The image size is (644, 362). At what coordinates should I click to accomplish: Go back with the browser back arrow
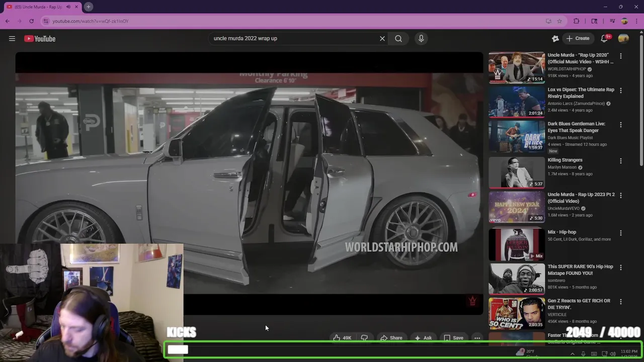pyautogui.click(x=7, y=21)
